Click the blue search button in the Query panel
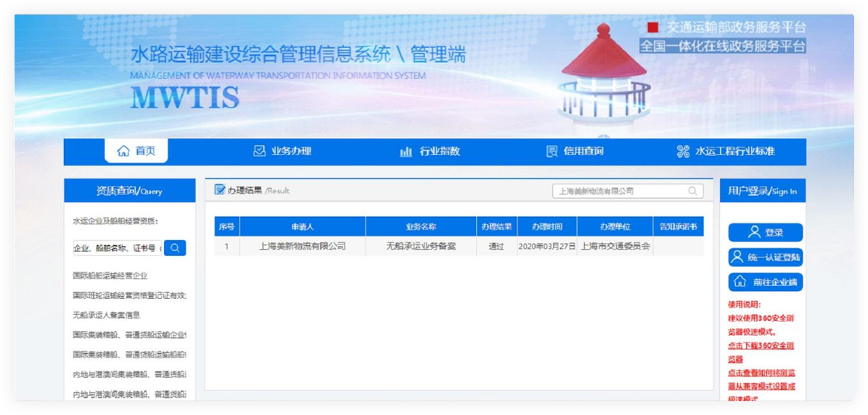Viewport: 868px width, 415px height. (x=175, y=248)
